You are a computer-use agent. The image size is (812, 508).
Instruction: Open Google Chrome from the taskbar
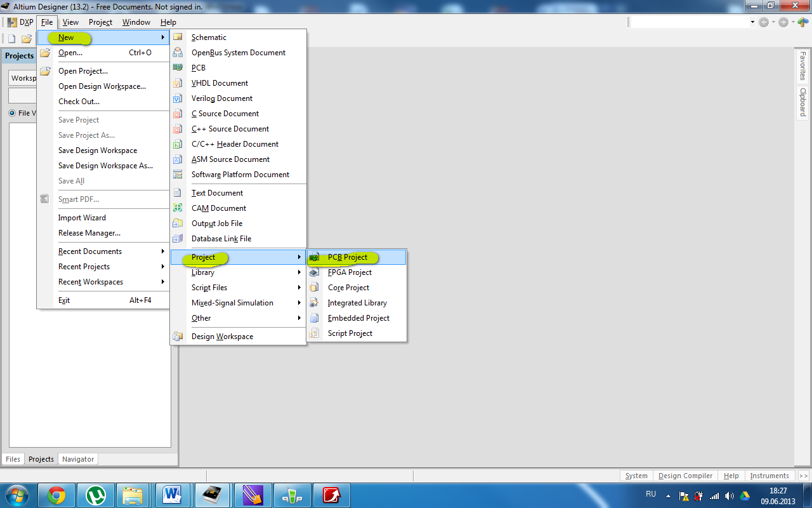[56, 495]
